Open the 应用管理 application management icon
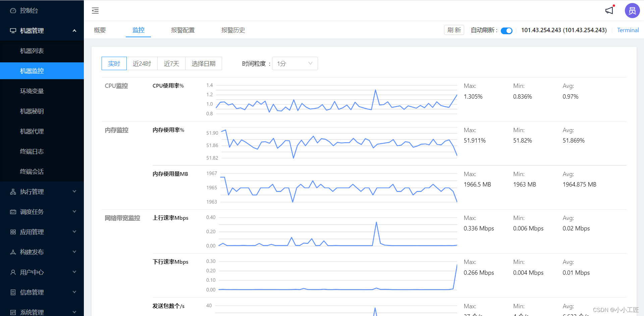 pyautogui.click(x=12, y=232)
